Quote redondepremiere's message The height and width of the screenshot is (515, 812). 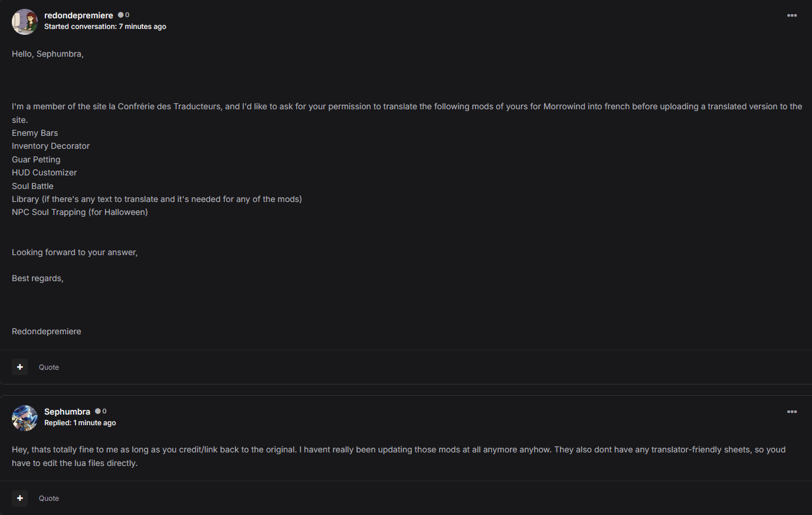49,367
